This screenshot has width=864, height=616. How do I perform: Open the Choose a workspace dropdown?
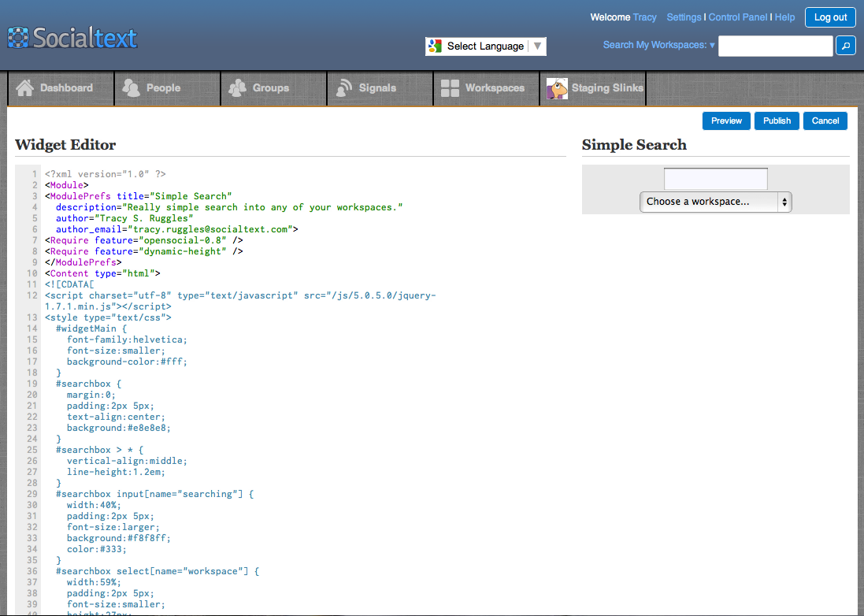tap(715, 202)
